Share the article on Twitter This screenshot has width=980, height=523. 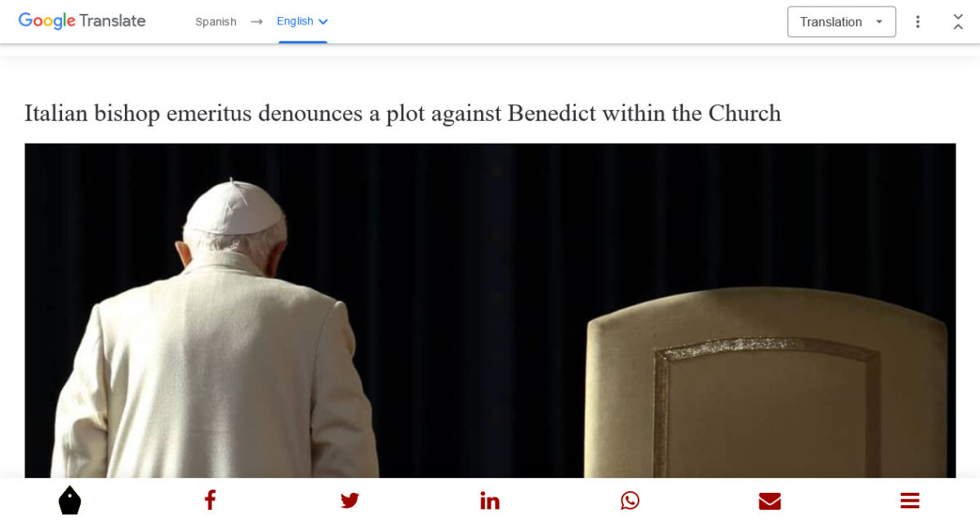click(x=350, y=501)
